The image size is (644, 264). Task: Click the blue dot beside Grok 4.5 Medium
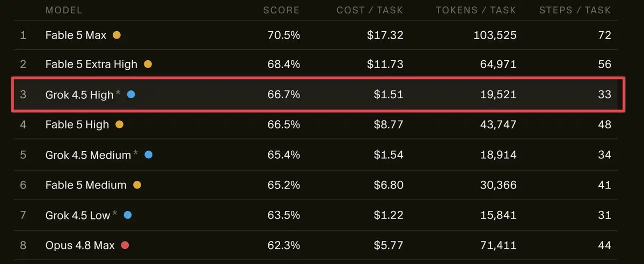149,155
